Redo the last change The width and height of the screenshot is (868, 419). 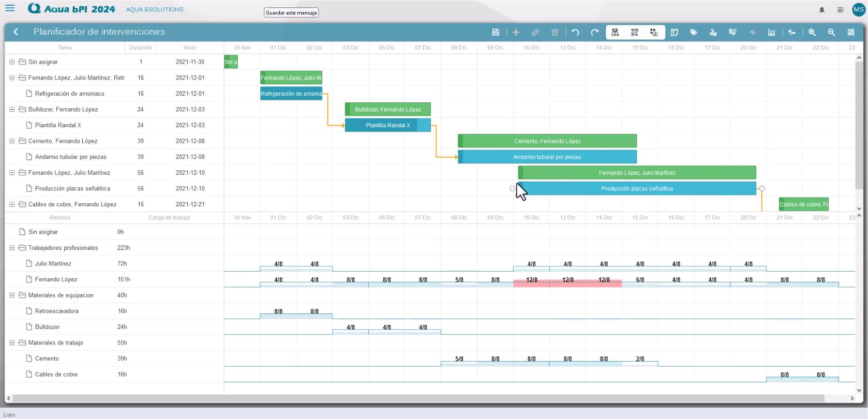point(595,32)
